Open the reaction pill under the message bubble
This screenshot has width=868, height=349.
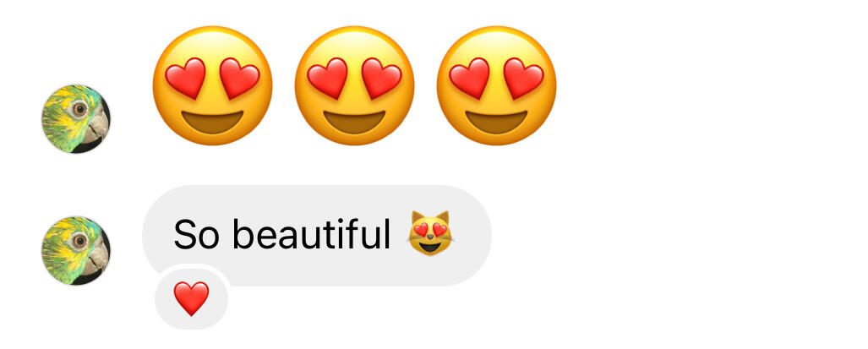[192, 298]
